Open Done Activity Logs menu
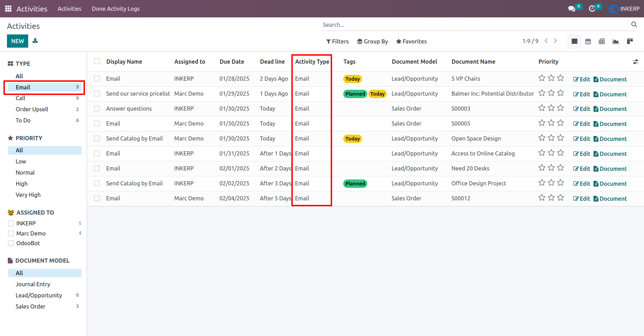The height and width of the screenshot is (336, 644). tap(116, 9)
